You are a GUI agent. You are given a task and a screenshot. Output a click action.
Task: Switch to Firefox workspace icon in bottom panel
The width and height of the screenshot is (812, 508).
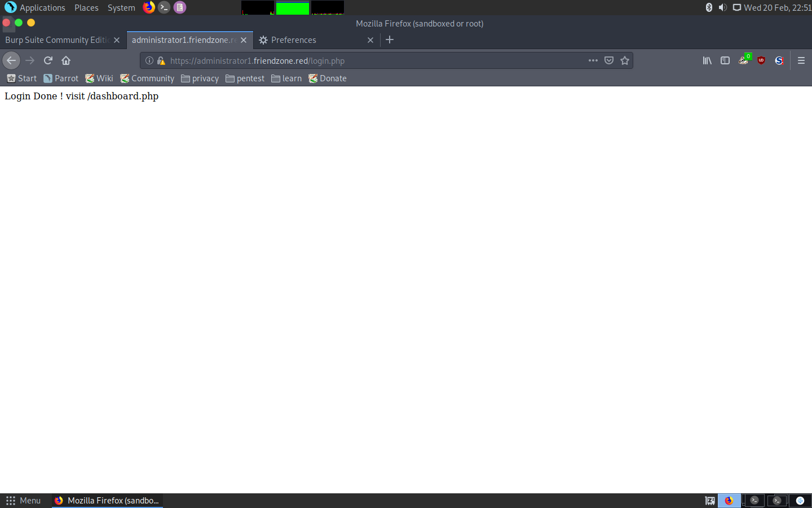coord(729,501)
